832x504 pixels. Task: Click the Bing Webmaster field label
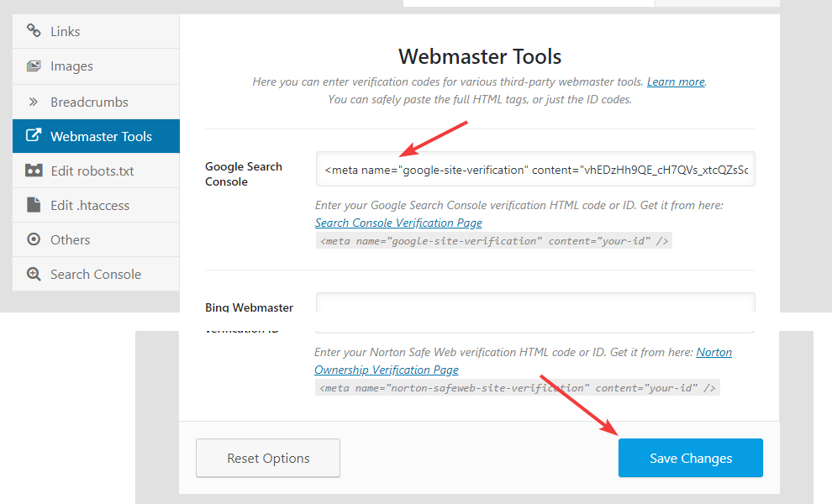click(249, 307)
